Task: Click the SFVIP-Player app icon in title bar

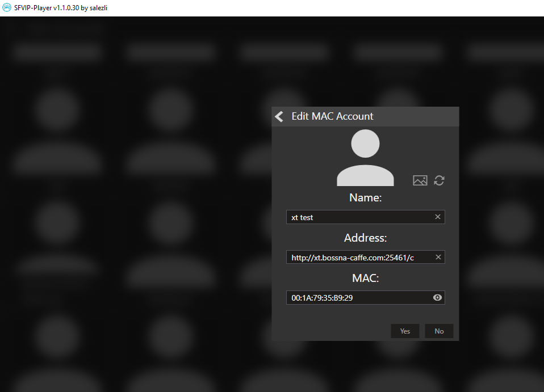Action: pyautogui.click(x=7, y=7)
